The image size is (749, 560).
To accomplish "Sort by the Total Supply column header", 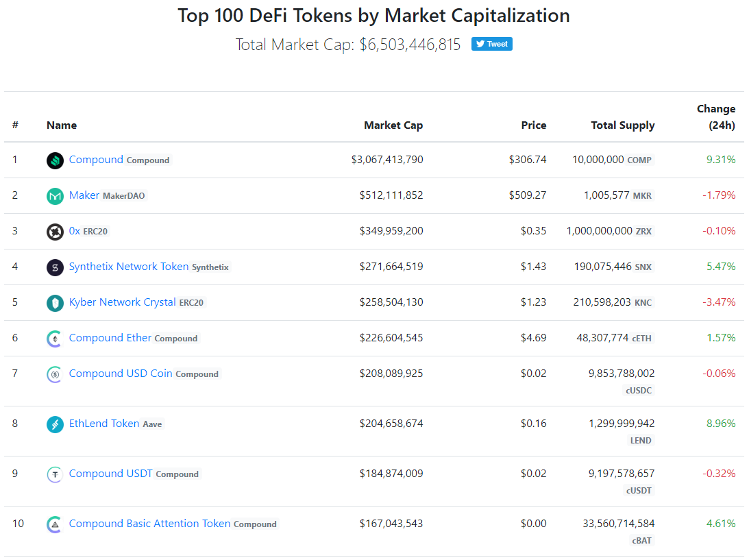I will (622, 125).
